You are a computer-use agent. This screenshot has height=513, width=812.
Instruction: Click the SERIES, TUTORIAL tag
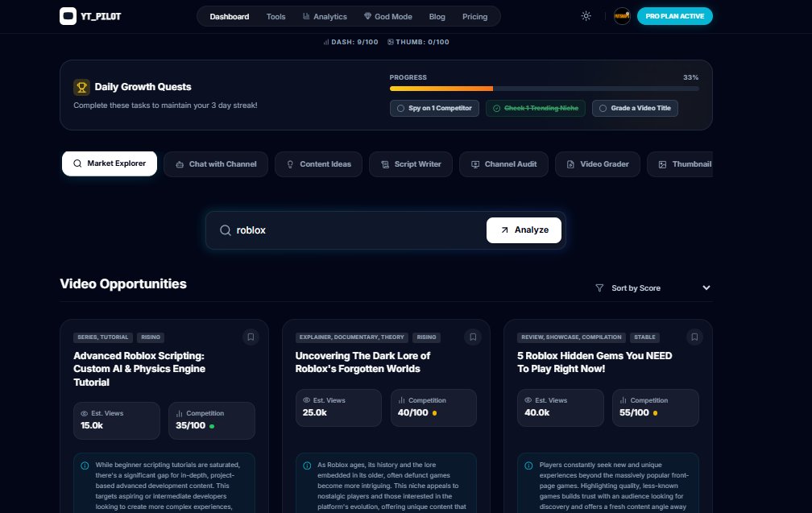point(103,337)
